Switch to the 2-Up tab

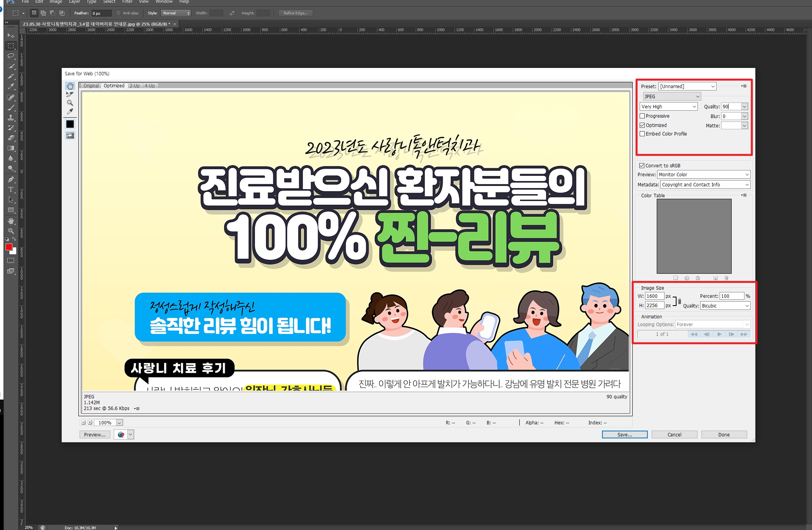(x=135, y=86)
